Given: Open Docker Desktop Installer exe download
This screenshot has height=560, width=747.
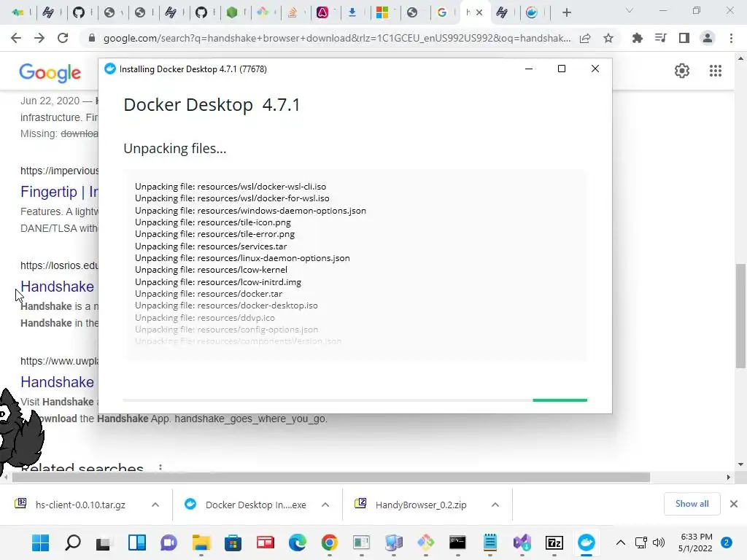Looking at the screenshot, I should pos(256,505).
